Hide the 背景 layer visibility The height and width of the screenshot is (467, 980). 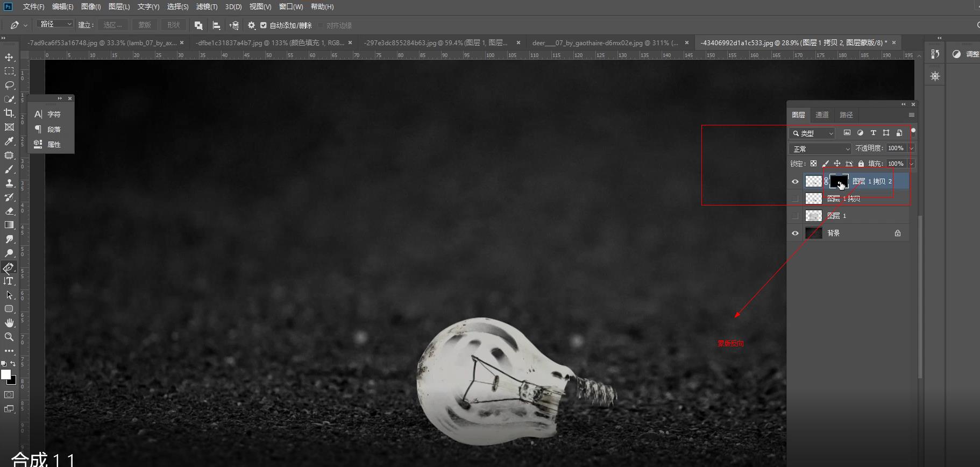[x=795, y=233]
